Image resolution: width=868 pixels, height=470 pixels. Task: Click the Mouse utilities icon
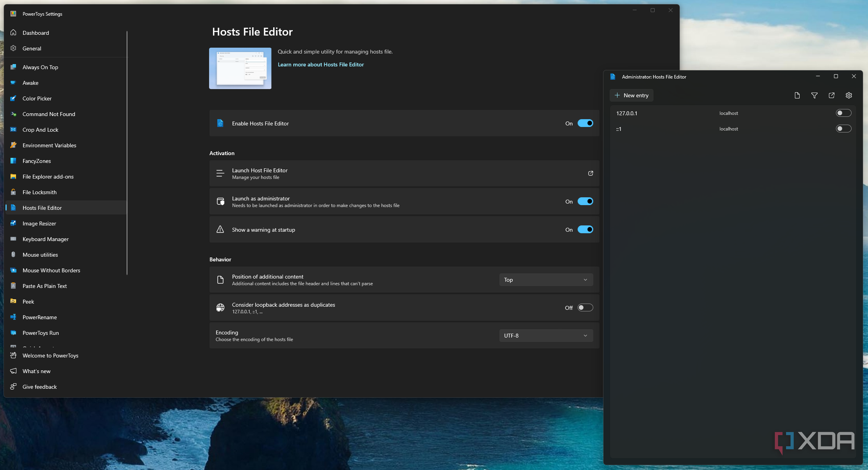tap(13, 255)
